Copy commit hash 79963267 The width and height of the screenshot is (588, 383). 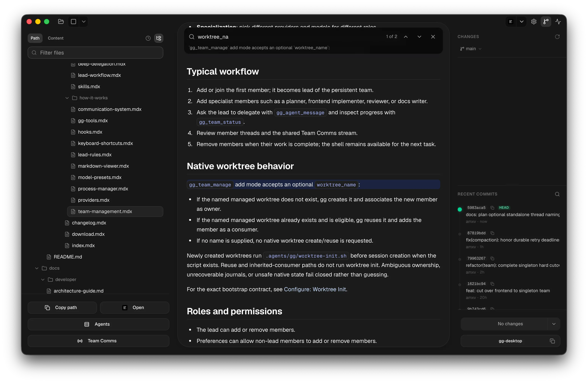point(492,258)
